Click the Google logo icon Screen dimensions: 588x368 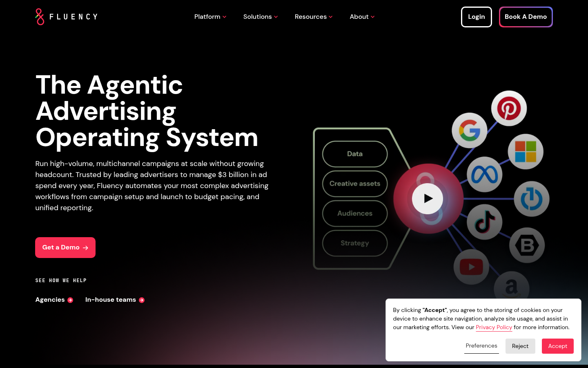(x=470, y=130)
